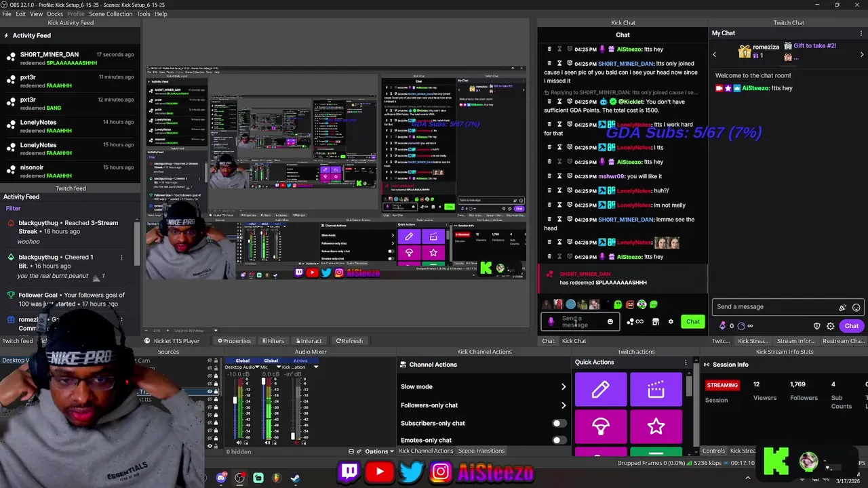Switch to the Restream Chat tab
This screenshot has width=868, height=488.
[844, 341]
